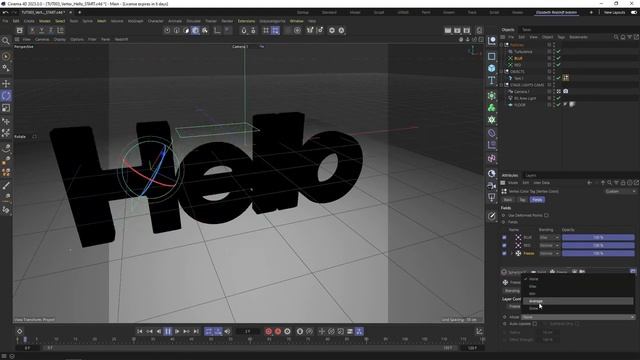640x360 pixels.
Task: Toggle the FLOOR object enable checkmark
Action: click(558, 104)
